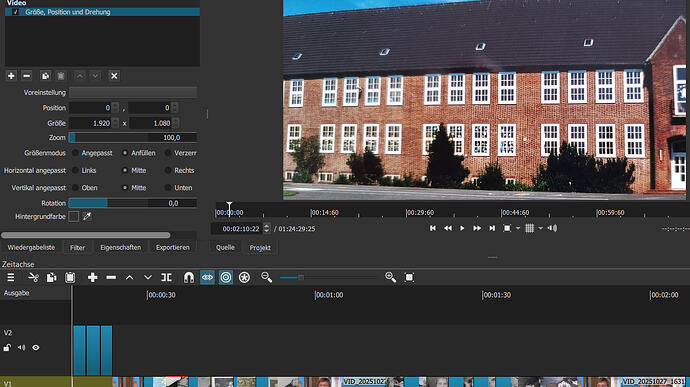The width and height of the screenshot is (690, 387).
Task: Pick background color with eyedropper
Action: coord(87,216)
